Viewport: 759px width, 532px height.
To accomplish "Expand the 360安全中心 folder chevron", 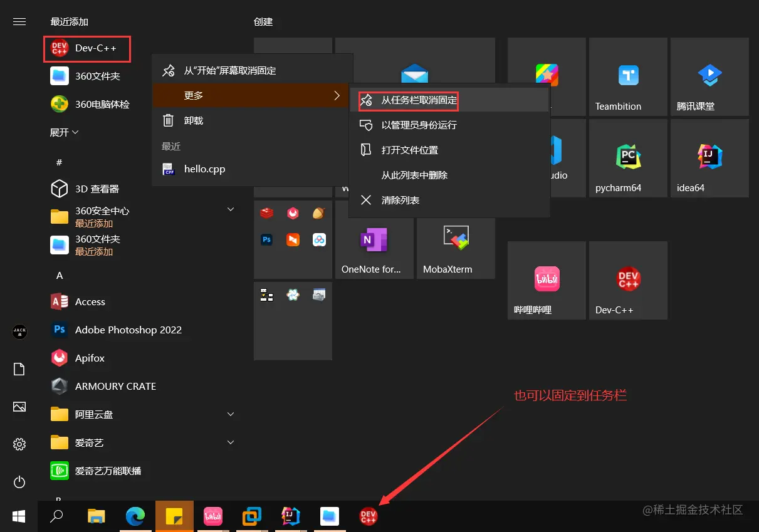I will tap(230, 209).
